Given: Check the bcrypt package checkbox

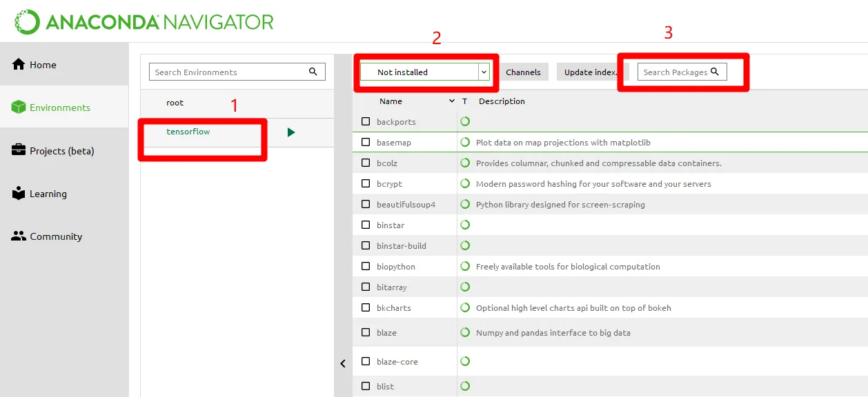Looking at the screenshot, I should point(366,183).
